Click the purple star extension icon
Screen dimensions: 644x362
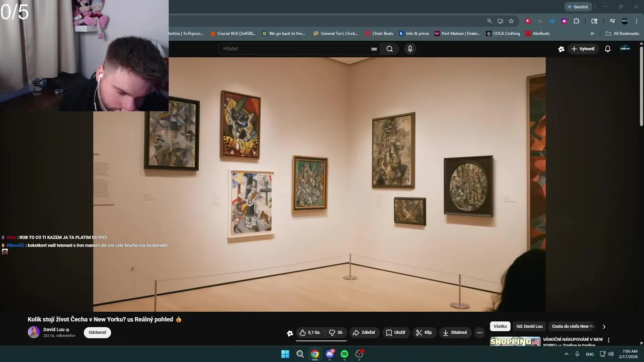pyautogui.click(x=564, y=21)
